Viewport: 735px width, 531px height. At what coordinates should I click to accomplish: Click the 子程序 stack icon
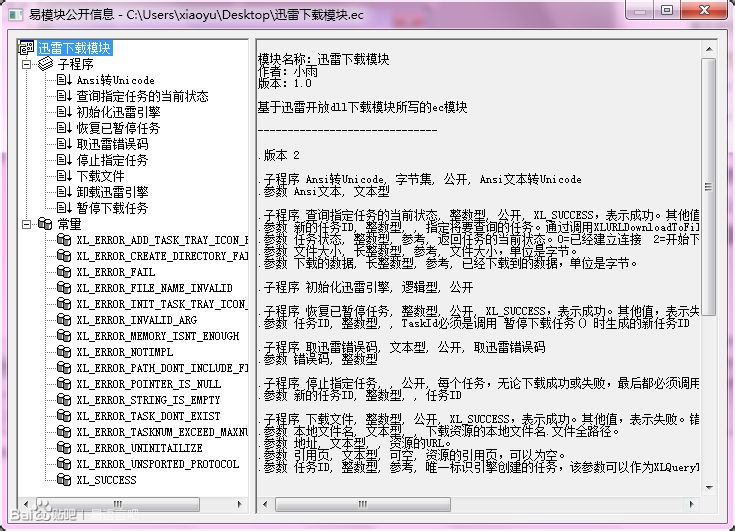click(45, 64)
